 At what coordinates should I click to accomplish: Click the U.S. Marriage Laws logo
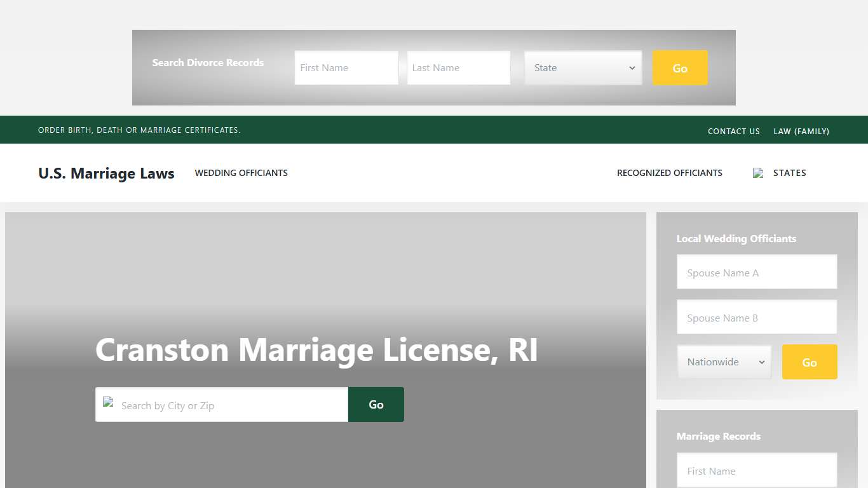(106, 173)
